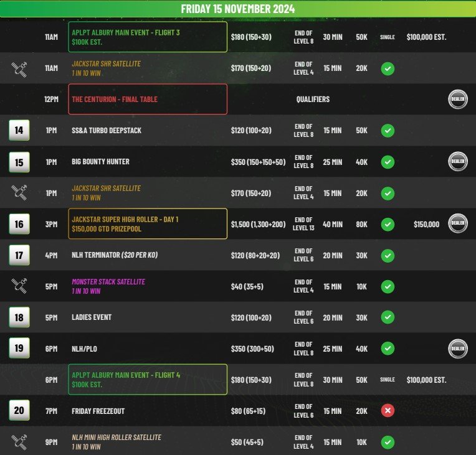Select event number 16 badge
The width and height of the screenshot is (476, 455).
(19, 224)
